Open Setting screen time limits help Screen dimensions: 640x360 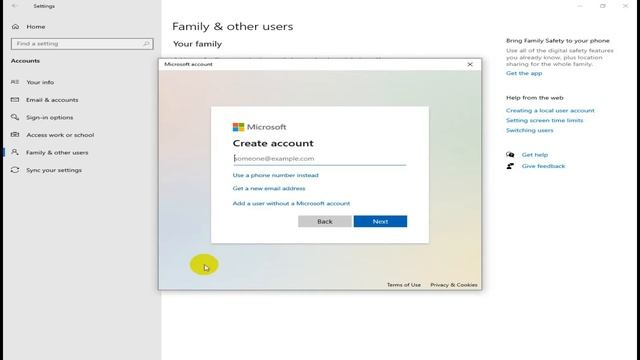coord(544,120)
